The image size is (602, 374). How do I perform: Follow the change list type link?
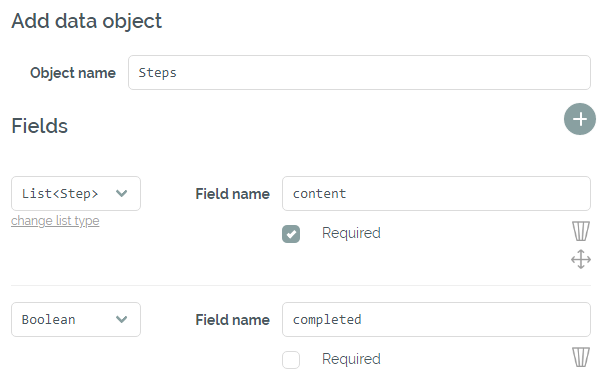click(55, 221)
